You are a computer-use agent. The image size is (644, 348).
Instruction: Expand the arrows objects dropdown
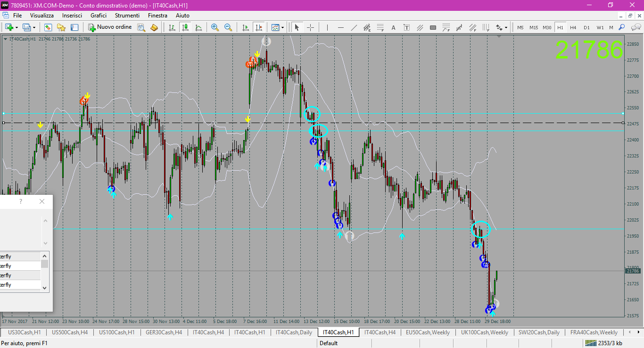click(506, 27)
